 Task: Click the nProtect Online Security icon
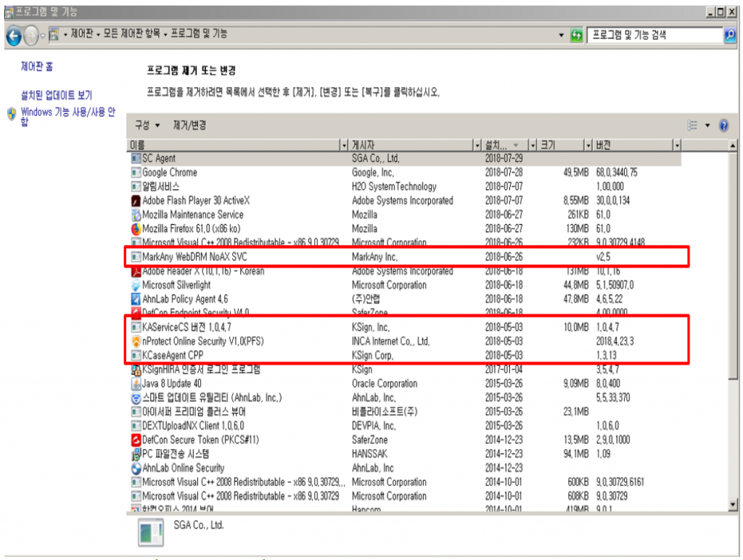[136, 341]
